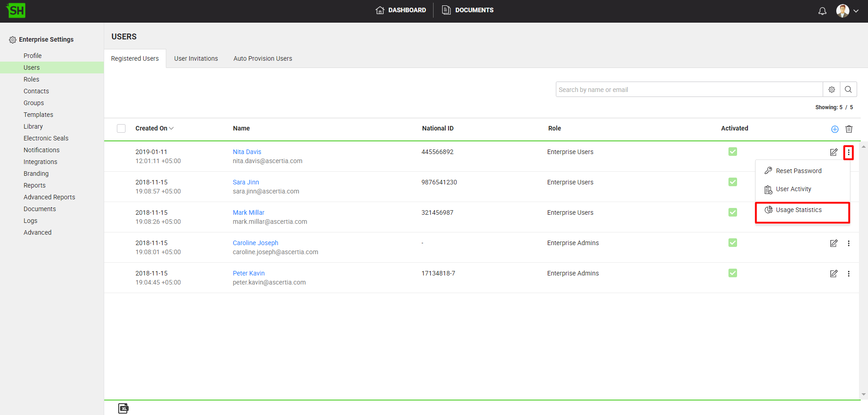Image resolution: width=868 pixels, height=415 pixels.
Task: Sort by Created On column arrow
Action: [171, 129]
